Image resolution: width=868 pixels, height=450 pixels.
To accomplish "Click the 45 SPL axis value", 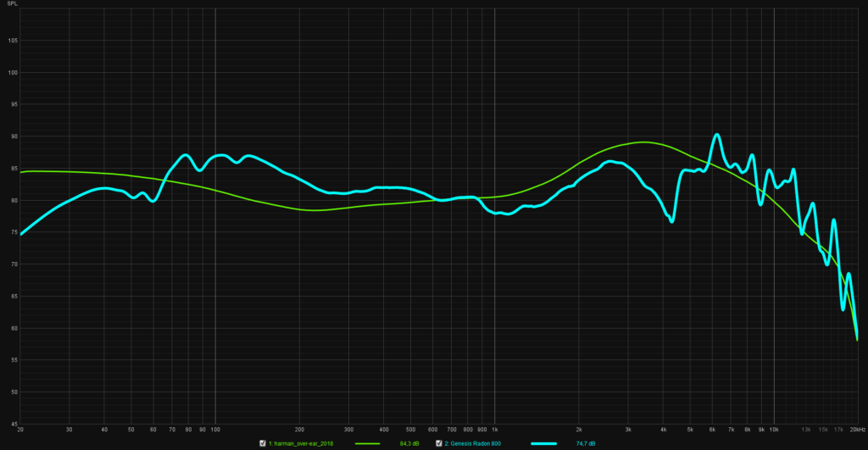I will pos(14,424).
